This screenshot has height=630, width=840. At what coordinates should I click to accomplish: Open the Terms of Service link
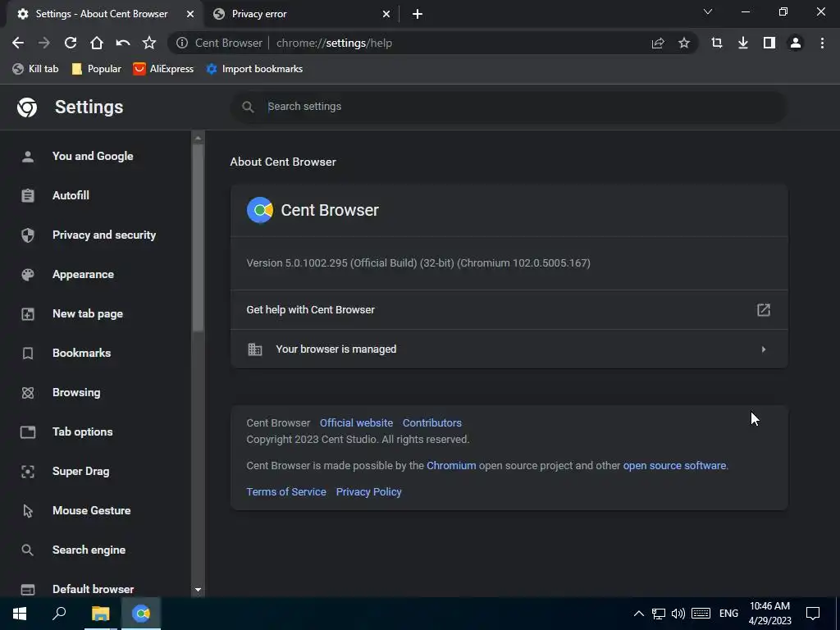286,492
